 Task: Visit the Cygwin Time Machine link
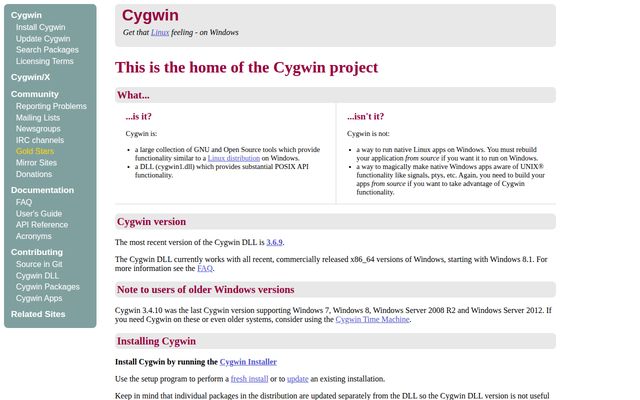pos(372,320)
